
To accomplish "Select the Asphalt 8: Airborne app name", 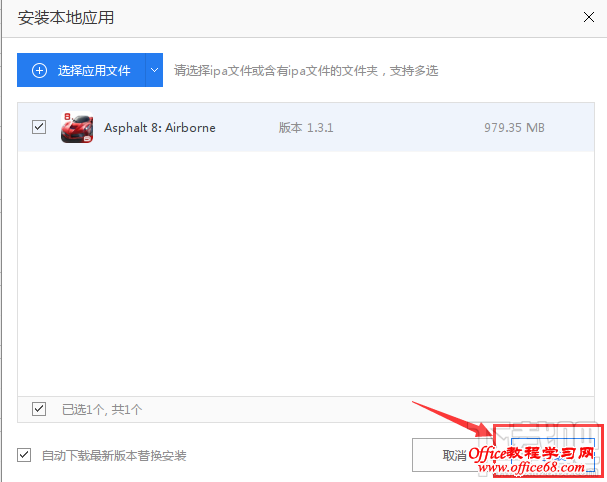I will coord(159,127).
